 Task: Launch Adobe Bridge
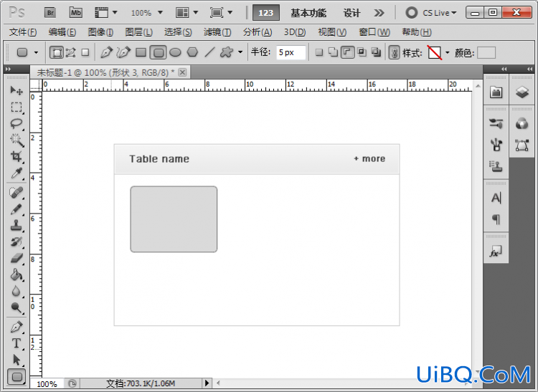(x=50, y=13)
